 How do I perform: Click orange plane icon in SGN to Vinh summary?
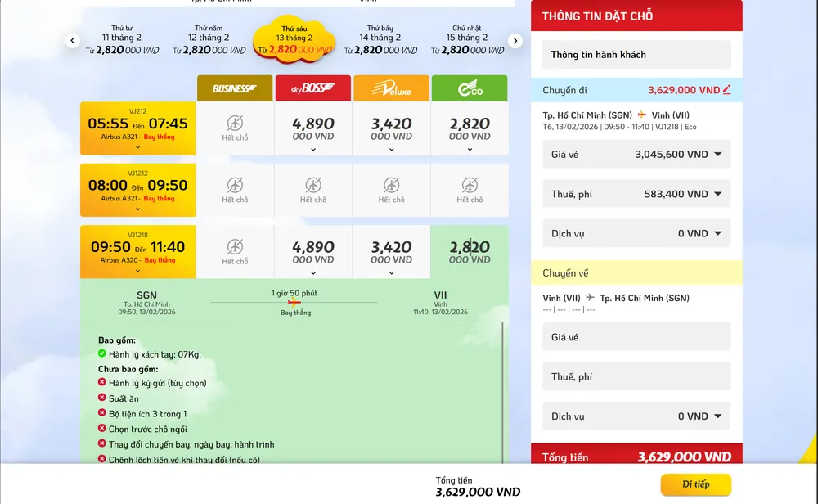[x=641, y=115]
